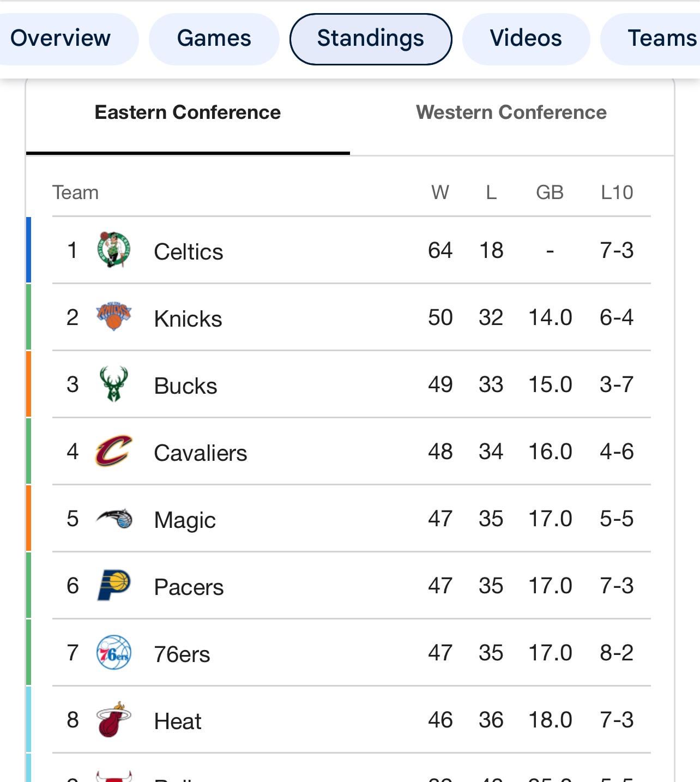Viewport: 700px width, 782px height.
Task: Open the Celtics team name link
Action: [188, 251]
